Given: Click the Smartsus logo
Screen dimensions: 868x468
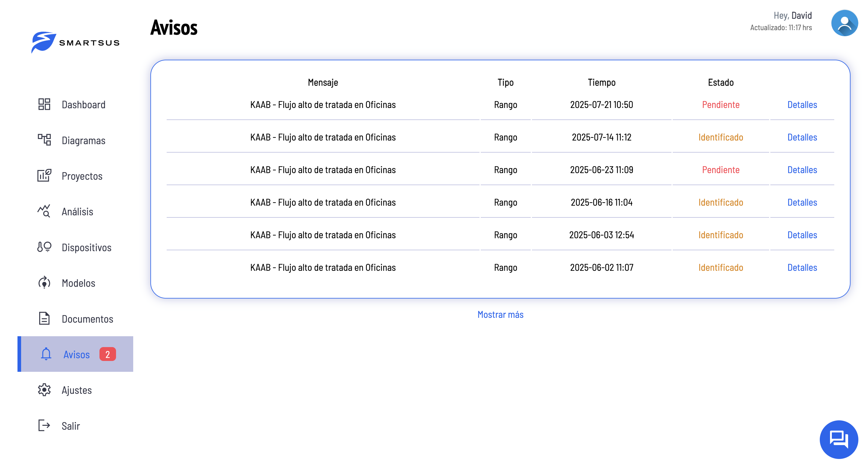Looking at the screenshot, I should click(x=75, y=43).
